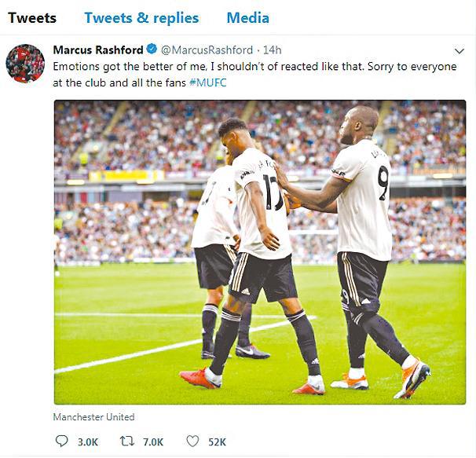Viewport: 476px width, 458px height.
Task: Like the tweet with heart icon
Action: coord(192,441)
